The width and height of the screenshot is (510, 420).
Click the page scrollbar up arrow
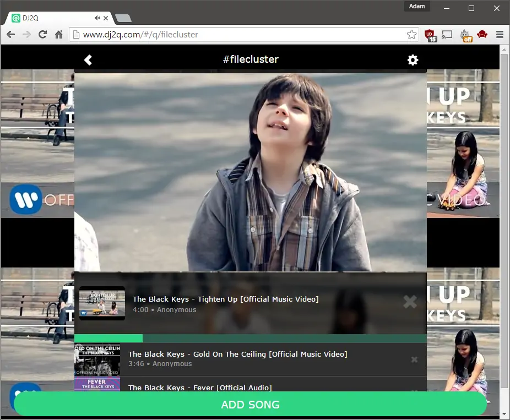coord(504,50)
